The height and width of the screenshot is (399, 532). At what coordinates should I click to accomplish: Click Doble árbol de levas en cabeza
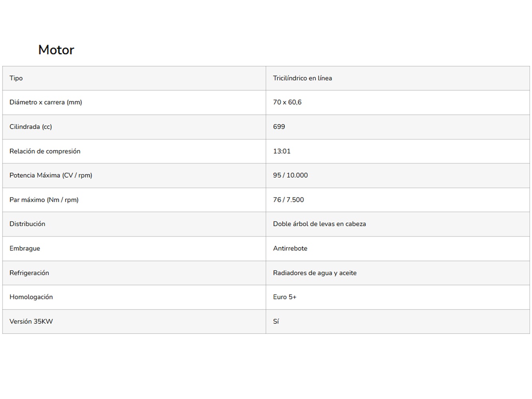click(320, 224)
